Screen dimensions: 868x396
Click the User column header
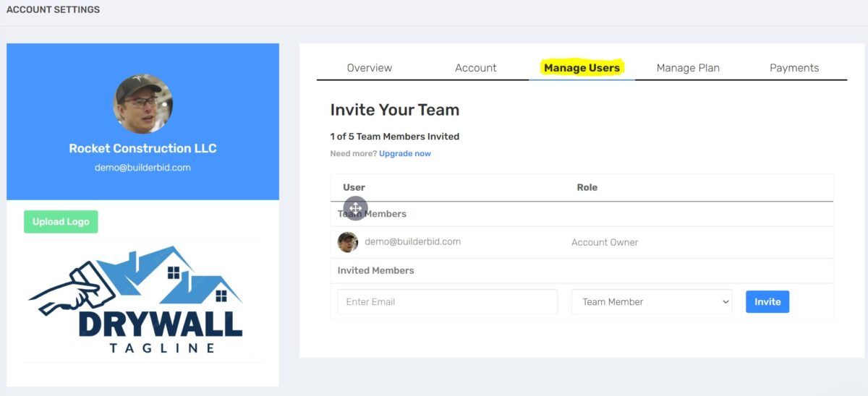click(354, 187)
